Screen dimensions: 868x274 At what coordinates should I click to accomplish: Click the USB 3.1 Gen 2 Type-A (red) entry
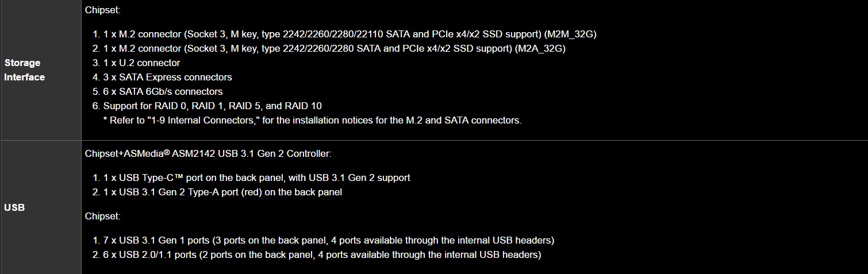(x=222, y=192)
